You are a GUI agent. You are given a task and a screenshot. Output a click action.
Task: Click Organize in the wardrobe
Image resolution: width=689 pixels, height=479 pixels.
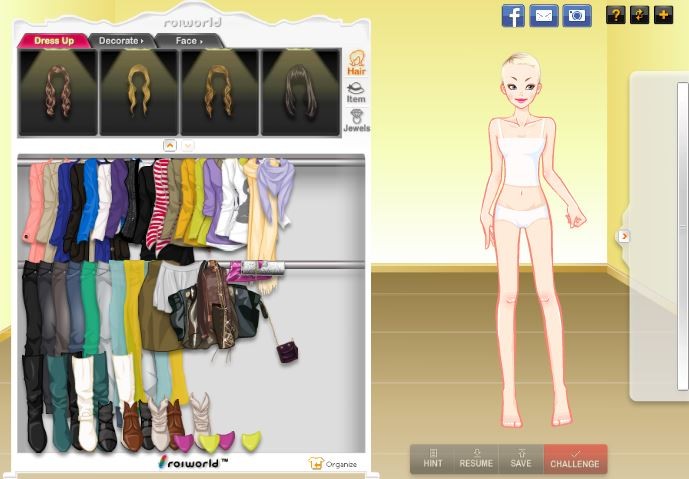pyautogui.click(x=333, y=464)
